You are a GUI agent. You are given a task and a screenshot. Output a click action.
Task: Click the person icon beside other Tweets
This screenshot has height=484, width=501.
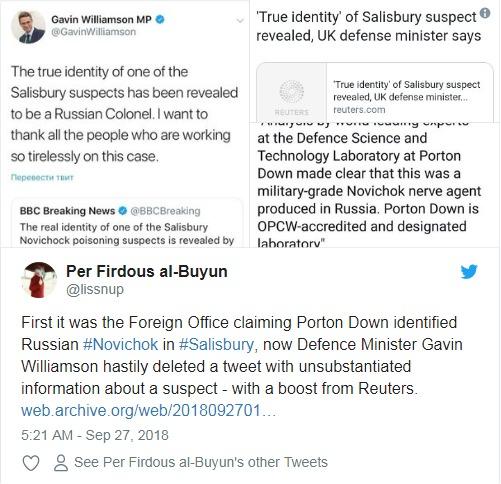coord(61,463)
